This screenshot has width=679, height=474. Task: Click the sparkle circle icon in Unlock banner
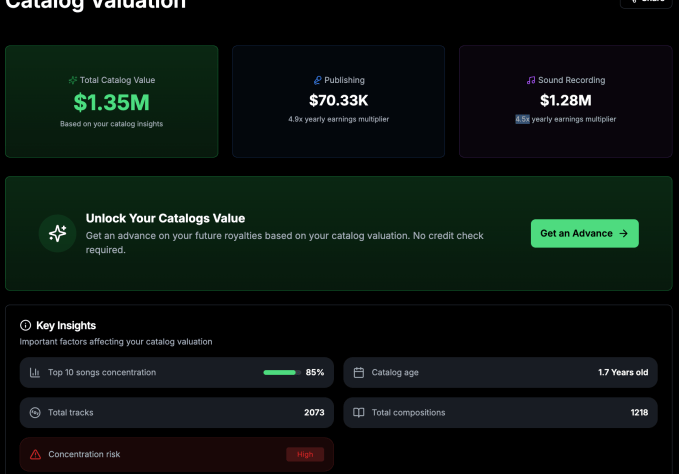(x=58, y=233)
